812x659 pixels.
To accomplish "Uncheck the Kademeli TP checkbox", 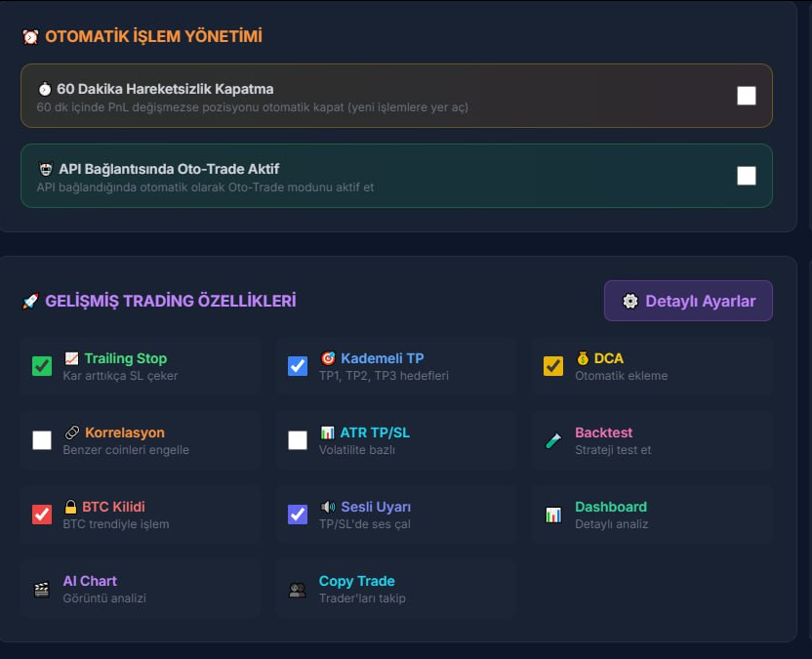I will coord(298,366).
